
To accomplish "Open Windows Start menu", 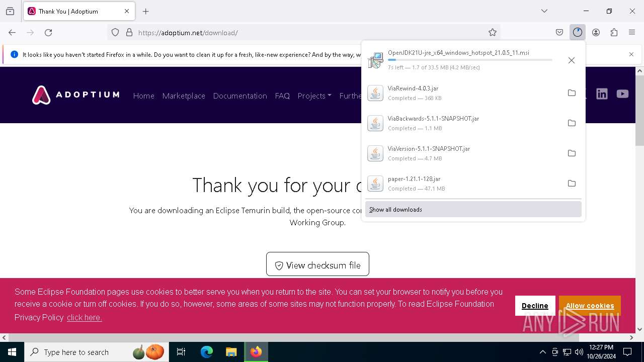I will (x=12, y=352).
